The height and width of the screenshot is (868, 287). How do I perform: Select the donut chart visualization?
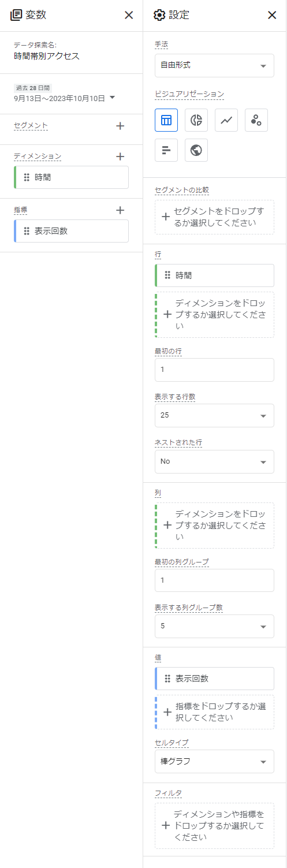(196, 120)
